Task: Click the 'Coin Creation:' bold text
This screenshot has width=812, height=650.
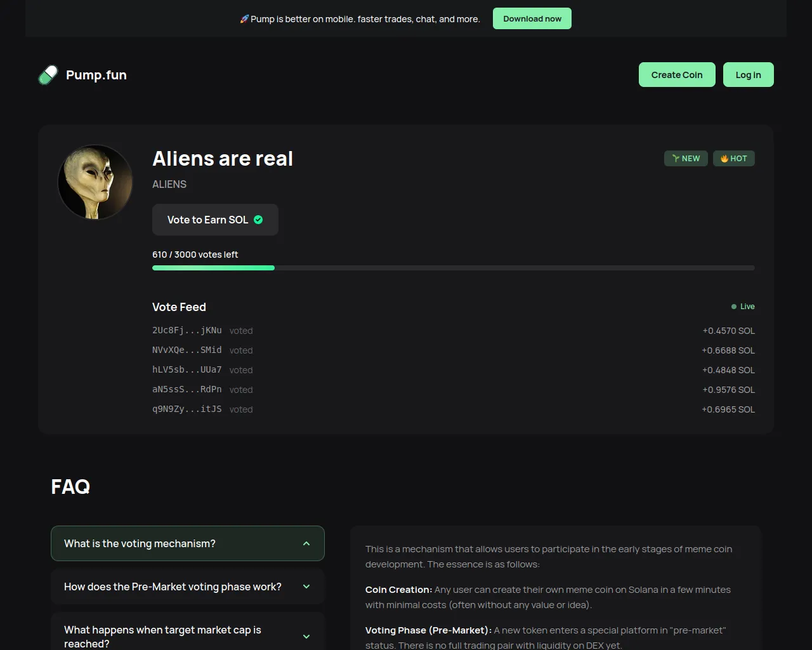Action: [398, 590]
